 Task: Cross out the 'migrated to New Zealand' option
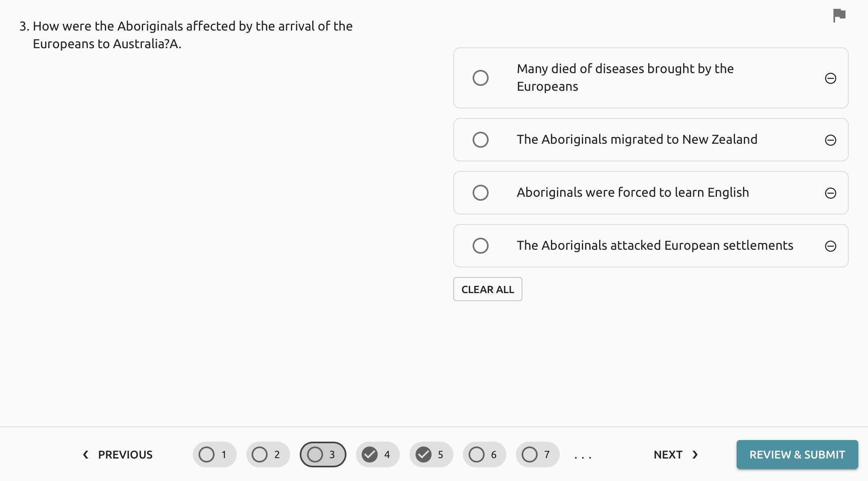pos(830,140)
